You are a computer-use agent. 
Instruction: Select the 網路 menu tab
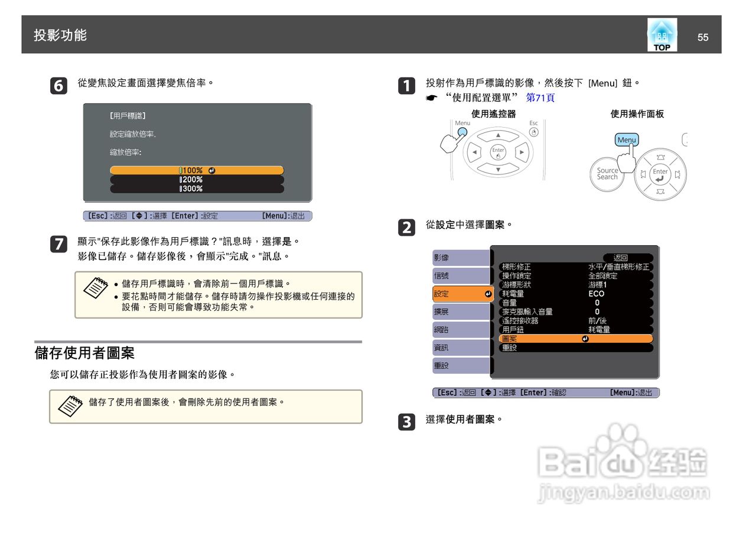coord(461,330)
